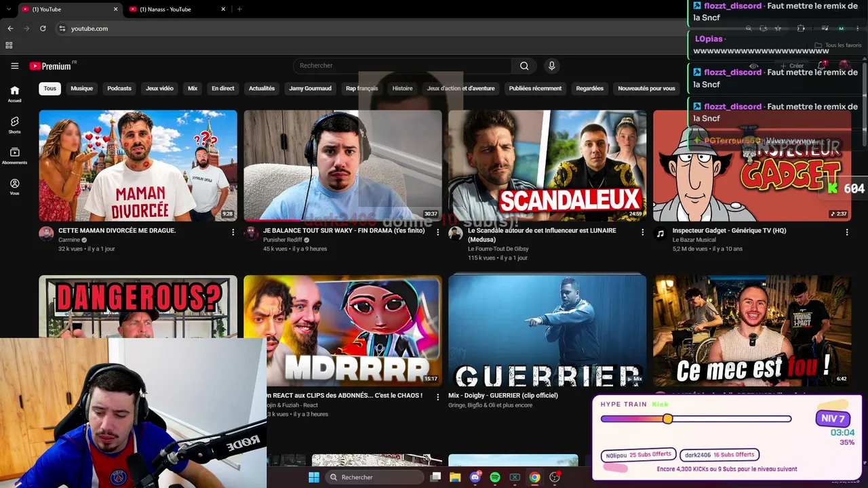Viewport: 868px width, 488px height.
Task: Open Le Fourre-Tout De Gibsy channel avatar
Action: click(x=456, y=234)
